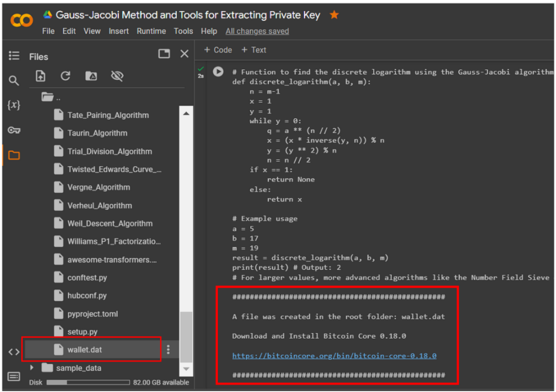The image size is (556, 392).
Task: Click the Google Drive icon beside the title
Action: [48, 15]
